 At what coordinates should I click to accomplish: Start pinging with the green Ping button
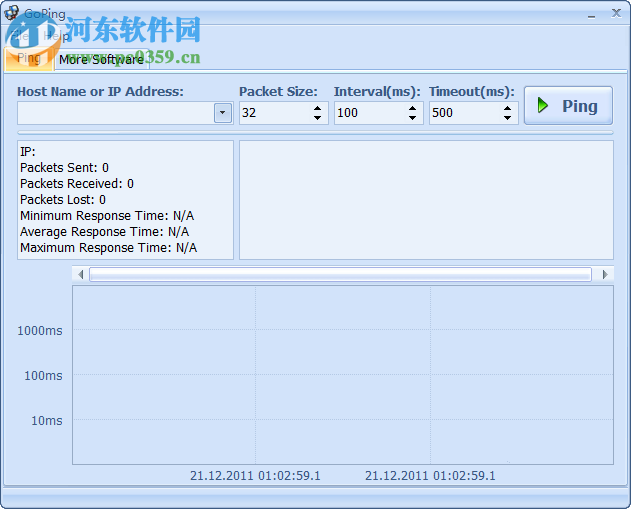coord(568,106)
